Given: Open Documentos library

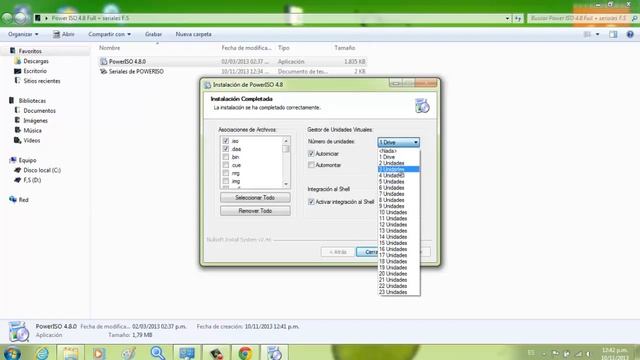Looking at the screenshot, I should click(x=39, y=111).
